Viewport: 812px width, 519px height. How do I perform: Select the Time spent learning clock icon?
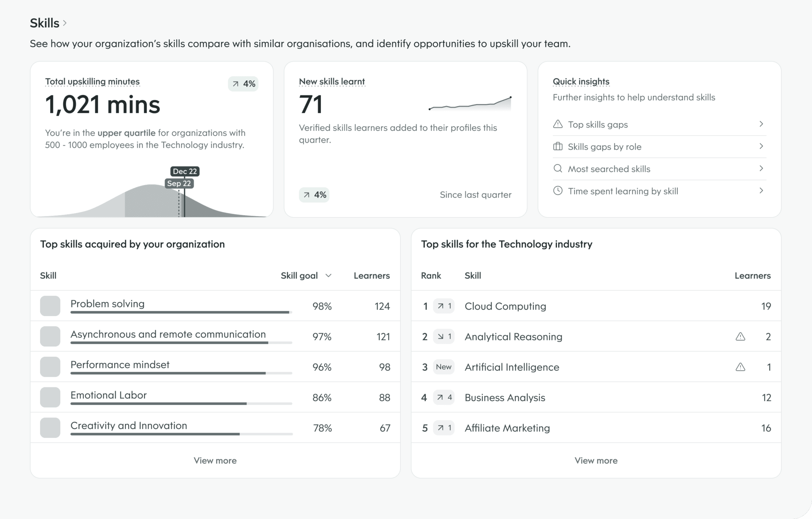tap(558, 191)
